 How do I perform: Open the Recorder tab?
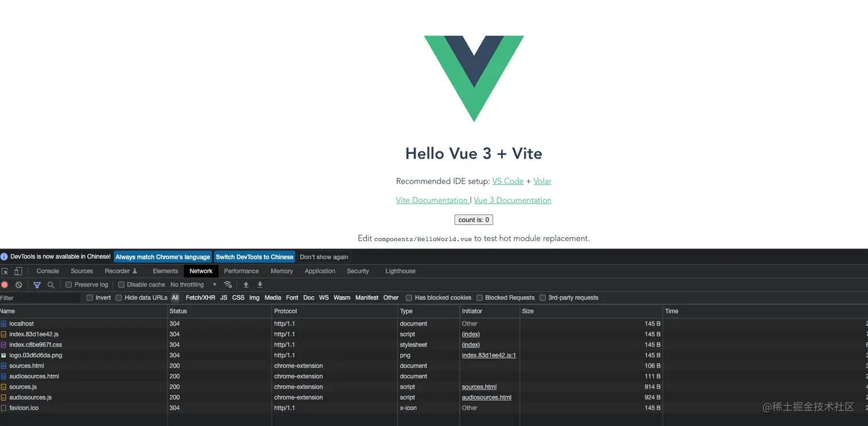[x=121, y=271]
